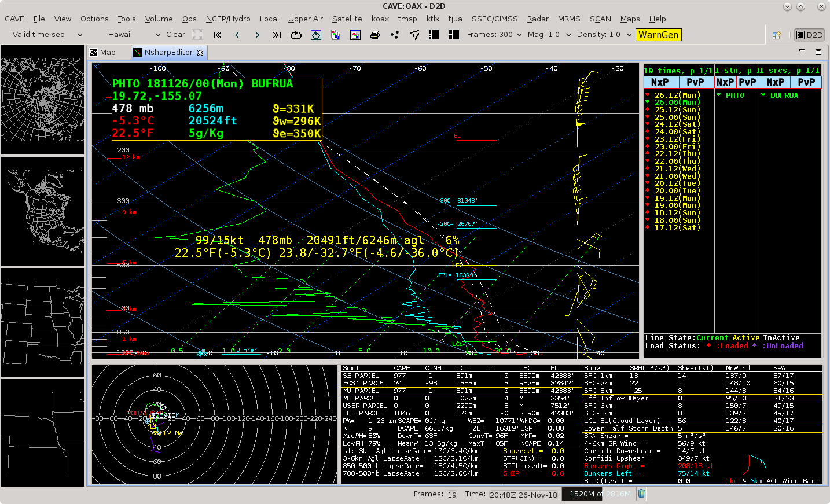Screen dimensions: 830x504
Task: Click the printer icon
Action: pos(375,35)
